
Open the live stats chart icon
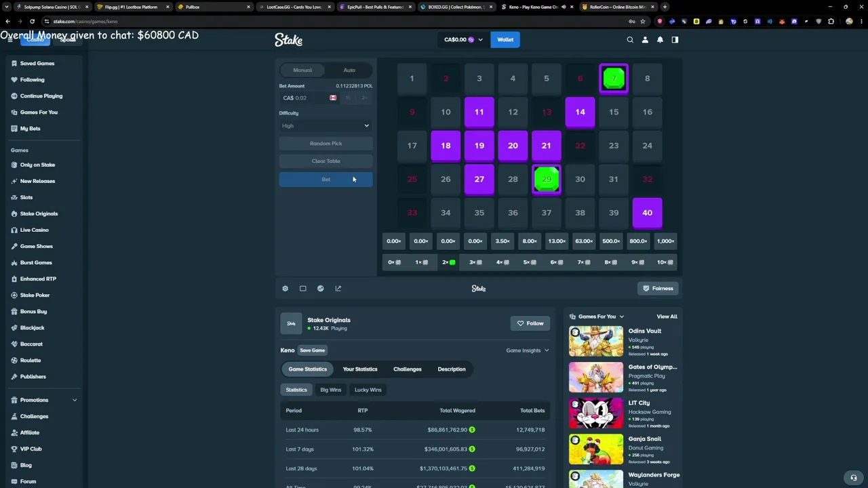click(x=321, y=289)
